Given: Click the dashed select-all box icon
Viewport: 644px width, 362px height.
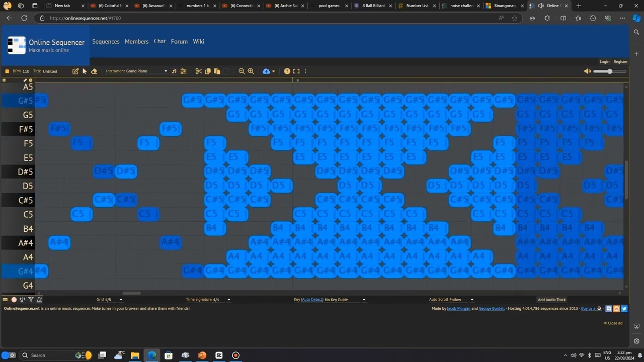Looking at the screenshot, I should tap(226, 71).
